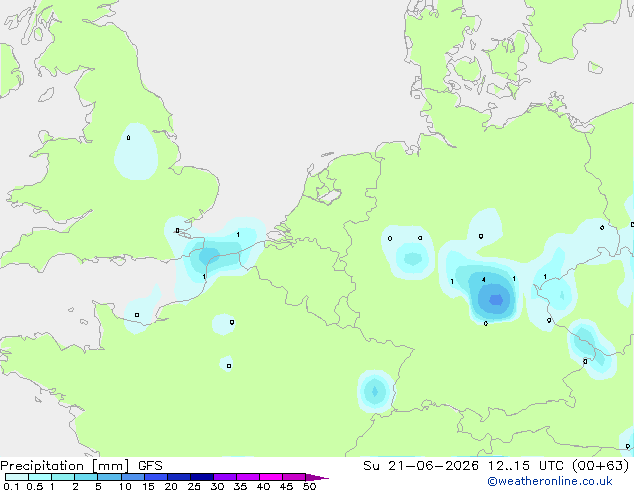Click the legend scale label "0.1"
Screen dimensions: 634x490
click(x=11, y=486)
